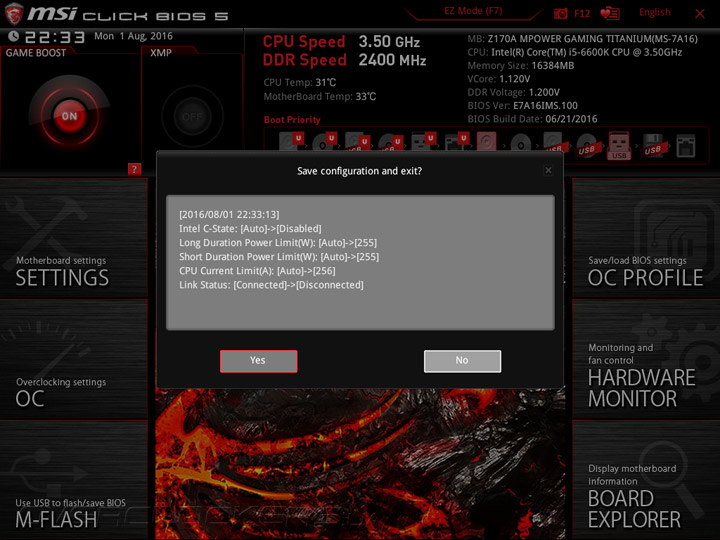Viewport: 720px width, 540px height.
Task: Click the clock icon beside 22:33
Action: click(14, 36)
